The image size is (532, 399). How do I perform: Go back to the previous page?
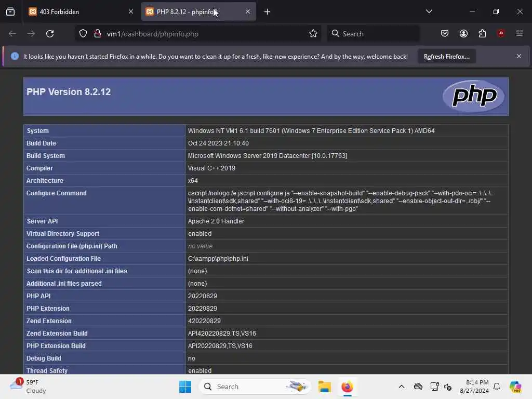tap(12, 34)
